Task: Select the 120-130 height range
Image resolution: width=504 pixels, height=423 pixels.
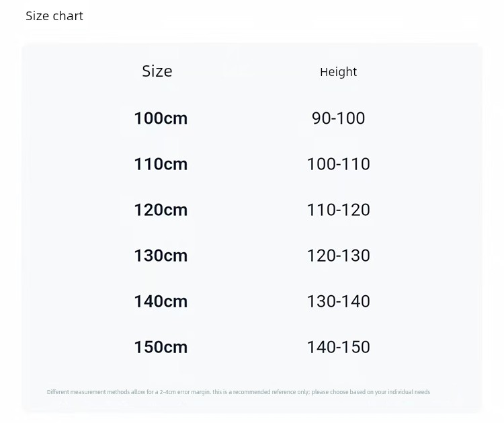Action: [x=338, y=256]
